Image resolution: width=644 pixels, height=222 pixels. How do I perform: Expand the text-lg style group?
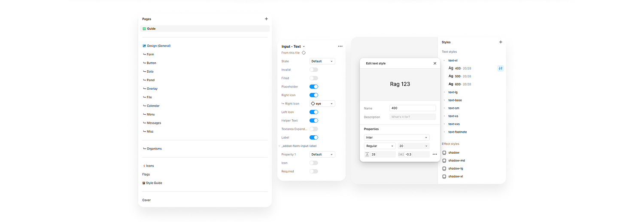pyautogui.click(x=444, y=92)
